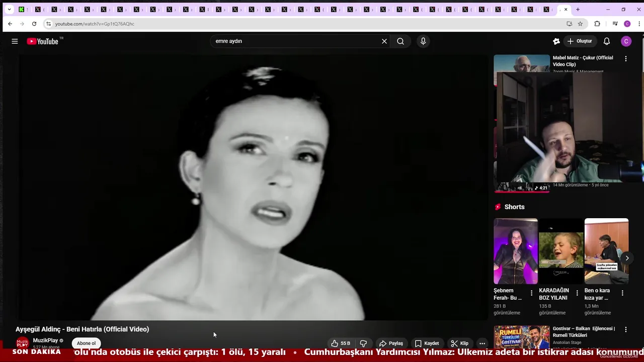Show next Shorts with the right chevron
Viewport: 644px width, 362px height.
pyautogui.click(x=627, y=258)
